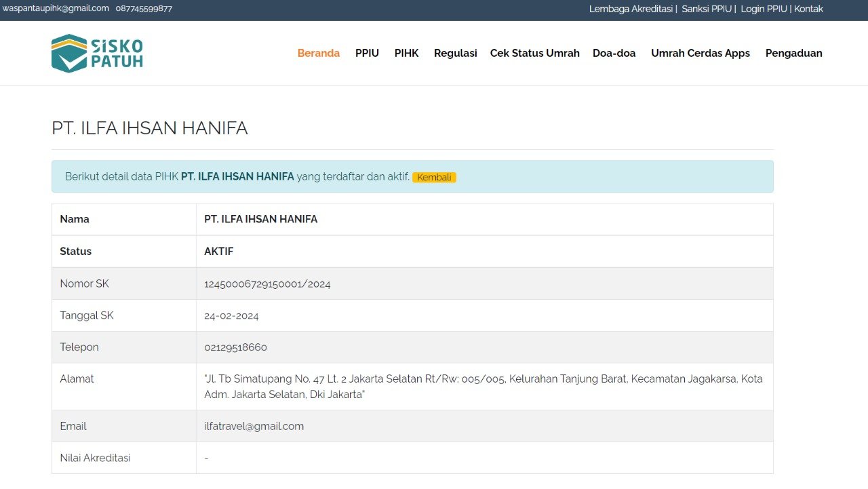Image resolution: width=868 pixels, height=489 pixels.
Task: Click the waspantaupihk@gmail.com email address
Action: pyautogui.click(x=56, y=8)
